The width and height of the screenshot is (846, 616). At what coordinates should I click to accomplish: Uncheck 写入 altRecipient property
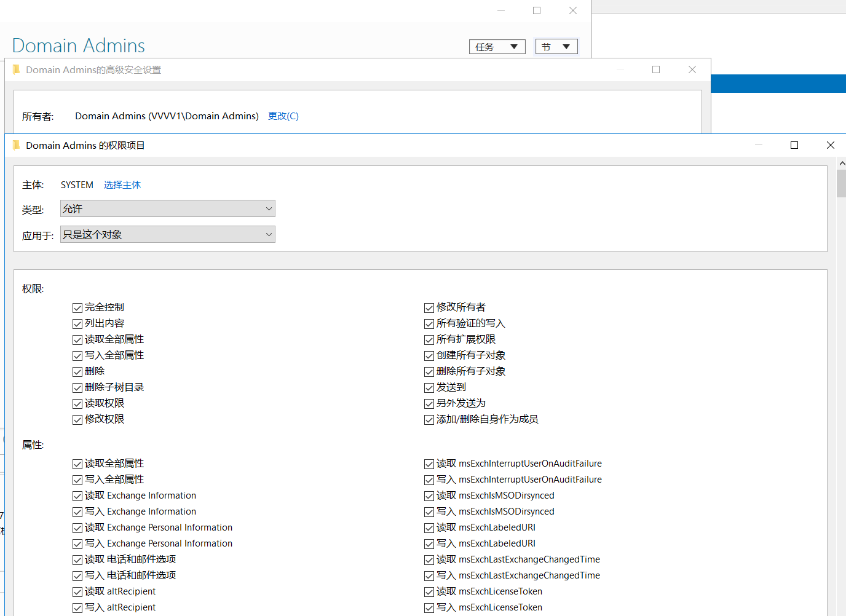(77, 607)
